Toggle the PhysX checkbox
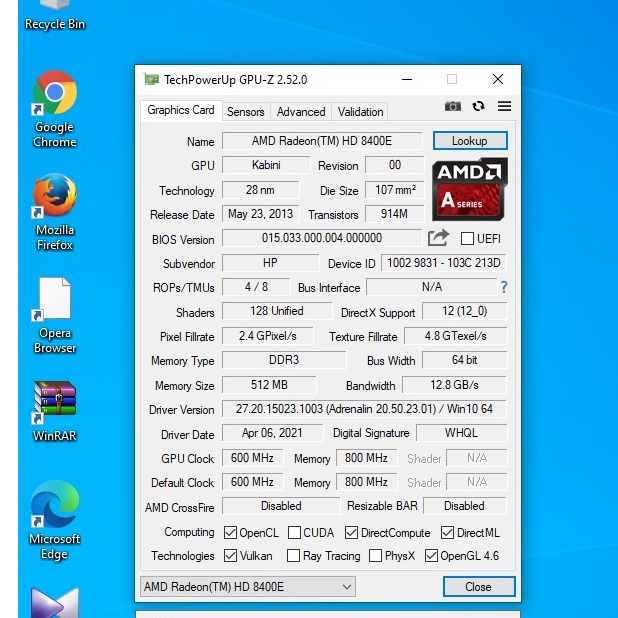The width and height of the screenshot is (618, 618). tap(375, 556)
